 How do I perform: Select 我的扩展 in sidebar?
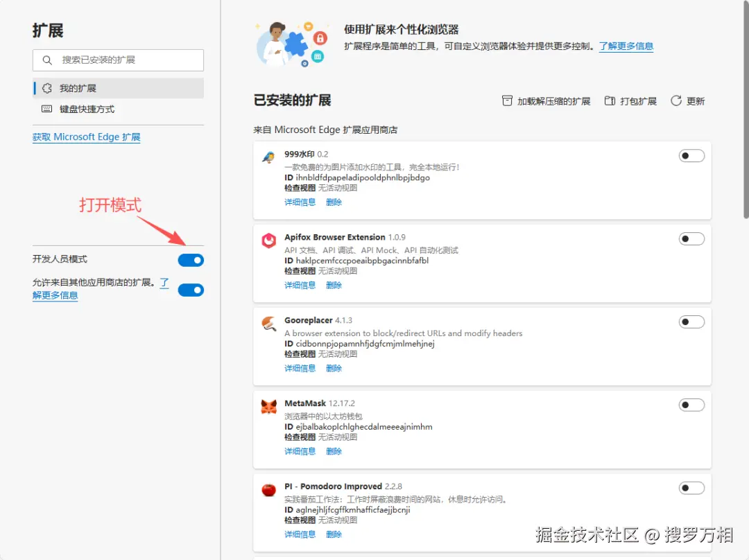point(118,88)
